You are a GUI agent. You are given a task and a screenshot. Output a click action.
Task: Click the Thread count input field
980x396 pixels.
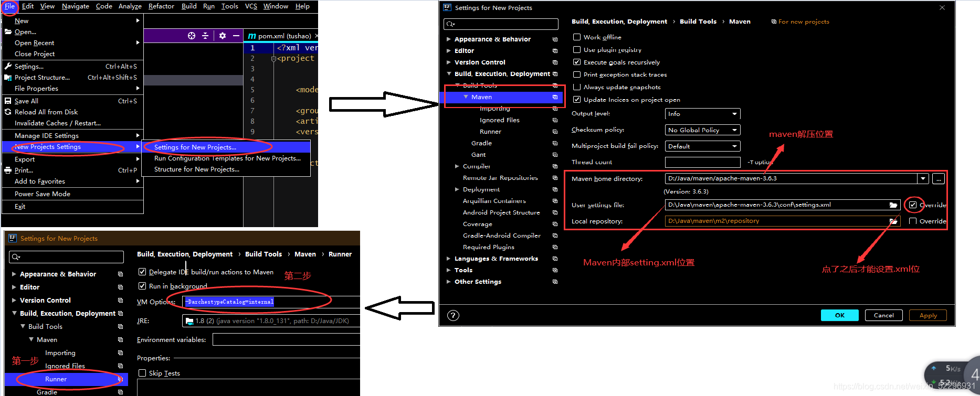point(702,162)
